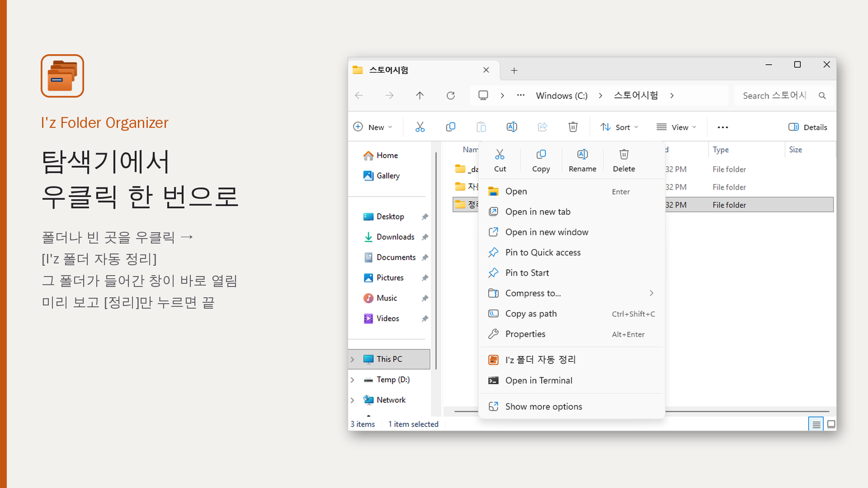
Task: Open Downloads in the sidebar
Action: (x=389, y=237)
